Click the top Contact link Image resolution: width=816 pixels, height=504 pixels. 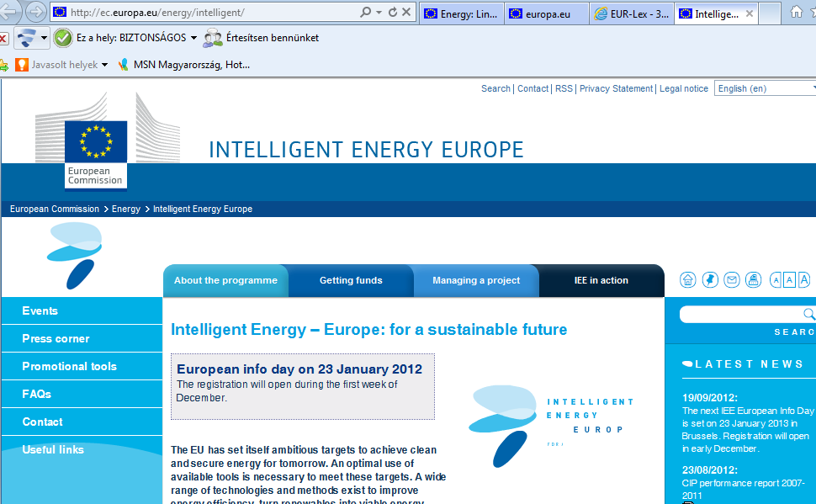click(x=533, y=88)
